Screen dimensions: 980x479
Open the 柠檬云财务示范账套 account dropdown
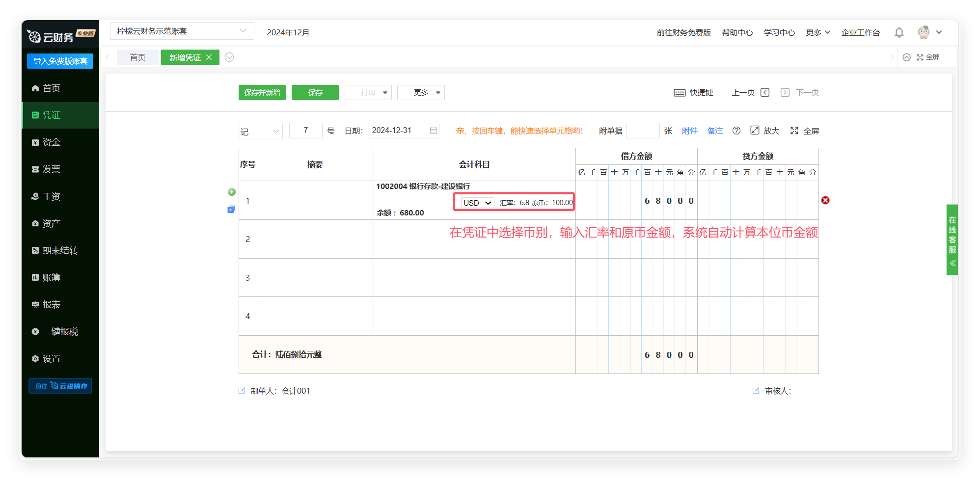click(182, 31)
